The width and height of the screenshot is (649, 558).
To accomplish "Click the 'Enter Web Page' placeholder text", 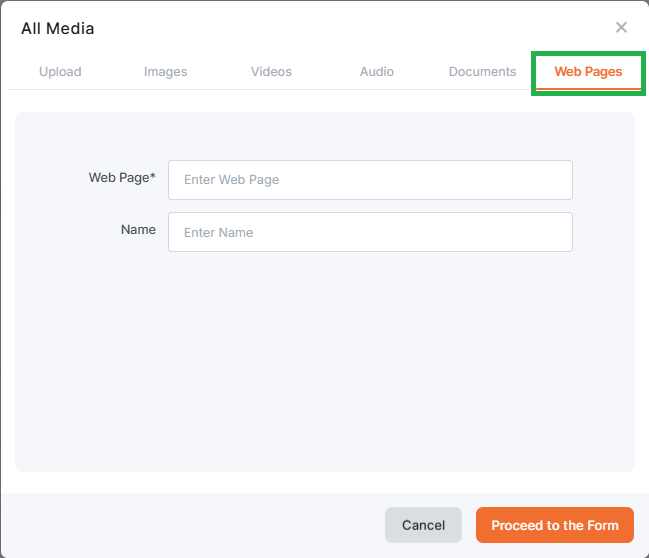I will [231, 180].
